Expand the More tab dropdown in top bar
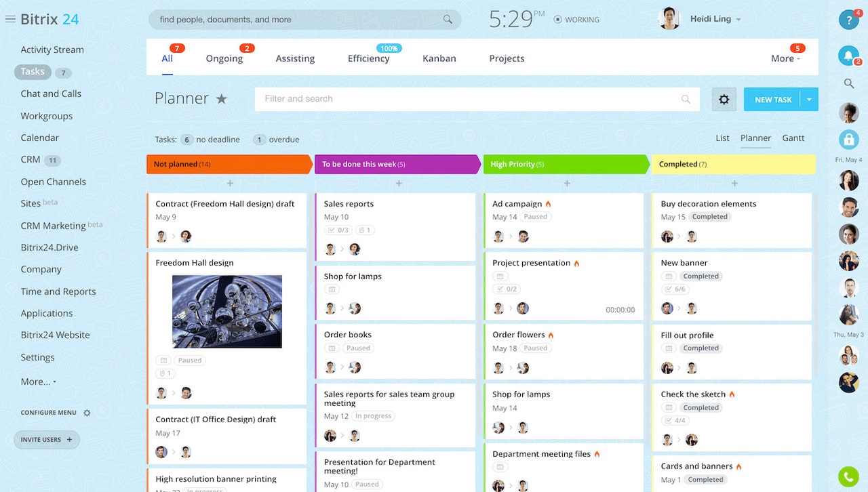The image size is (868, 492). pyautogui.click(x=785, y=59)
